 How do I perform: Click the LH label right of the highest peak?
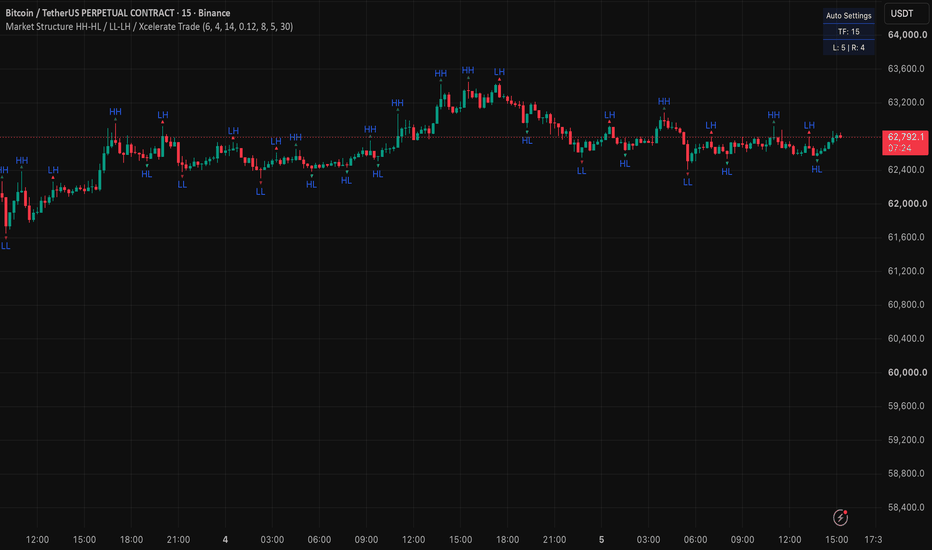[499, 72]
